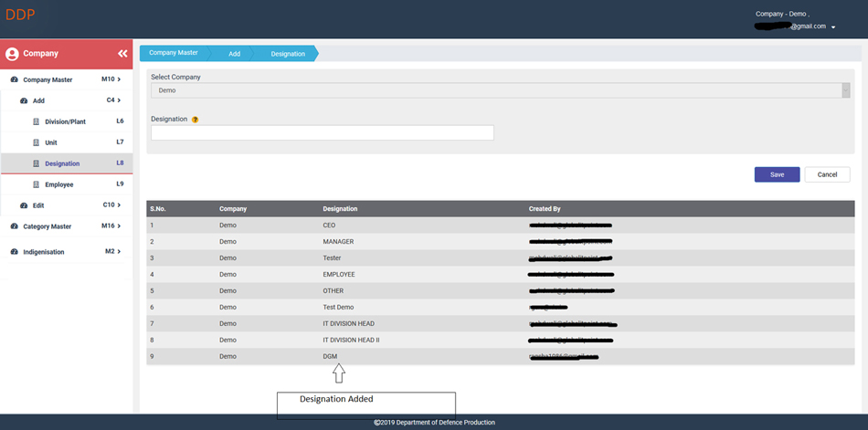This screenshot has height=430, width=868.
Task: Click the Indigenisation dashboard icon
Action: [x=15, y=252]
